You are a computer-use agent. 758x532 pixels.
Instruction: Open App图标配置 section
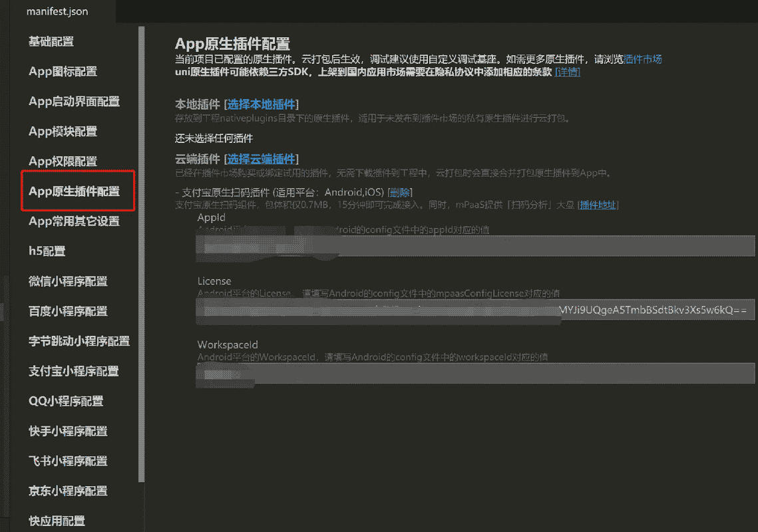tap(63, 72)
